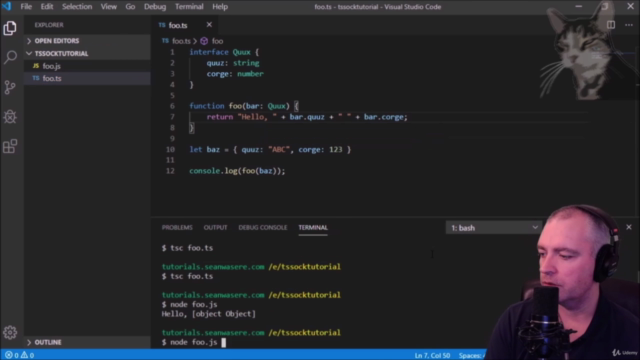Image resolution: width=640 pixels, height=360 pixels.
Task: Click the foo symbol icon in breadcrumbs
Action: (204, 41)
